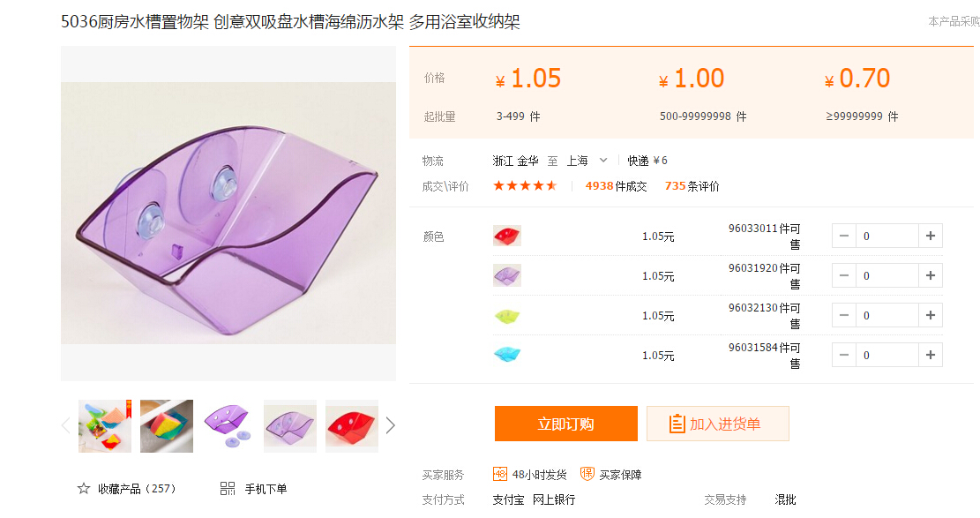Open the 4938 件成交 transactions link
The height and width of the screenshot is (518, 980).
[x=616, y=186]
